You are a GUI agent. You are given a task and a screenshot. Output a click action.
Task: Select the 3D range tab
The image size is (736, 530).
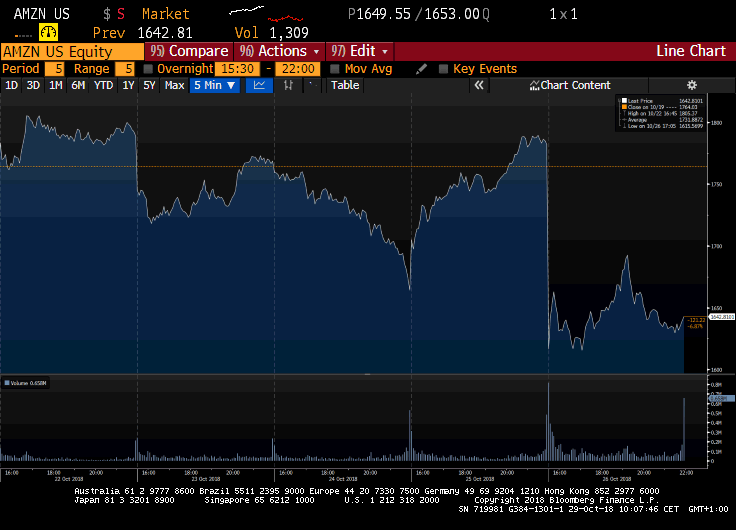[33, 85]
